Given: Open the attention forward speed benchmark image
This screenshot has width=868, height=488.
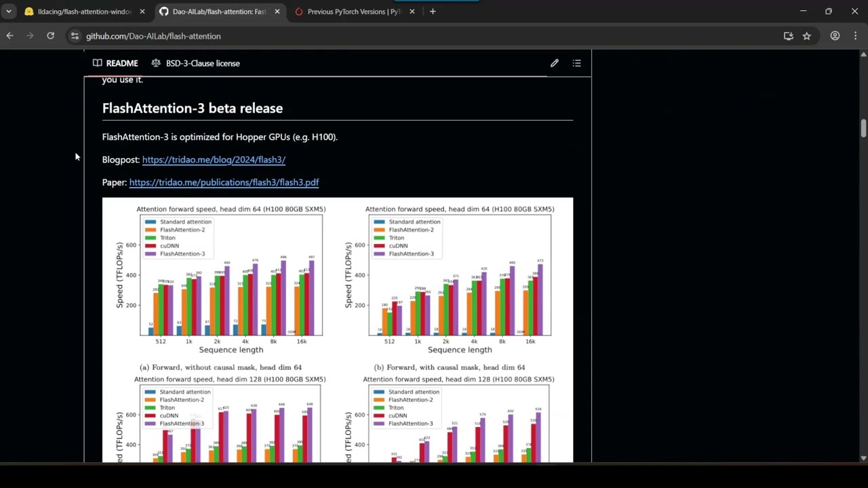Looking at the screenshot, I should (x=338, y=330).
